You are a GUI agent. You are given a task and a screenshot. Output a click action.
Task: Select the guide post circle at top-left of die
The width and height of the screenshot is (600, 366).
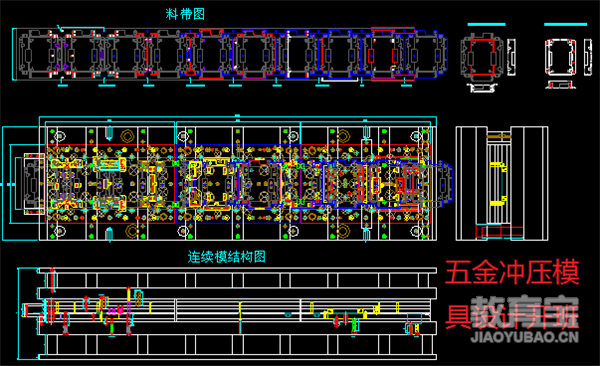[59, 136]
